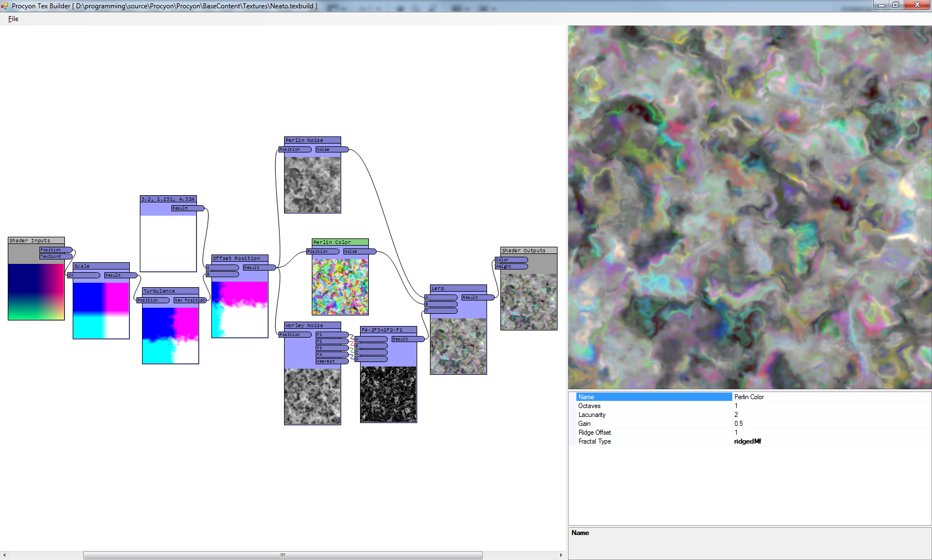Select the Turbulence node title bar
This screenshot has height=560, width=932.
tap(170, 291)
